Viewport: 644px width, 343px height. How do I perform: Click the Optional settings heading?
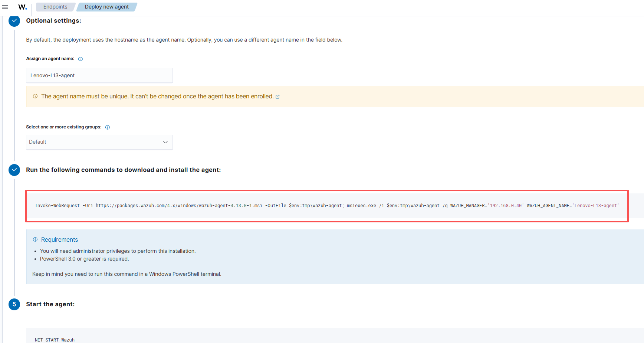[x=53, y=21]
